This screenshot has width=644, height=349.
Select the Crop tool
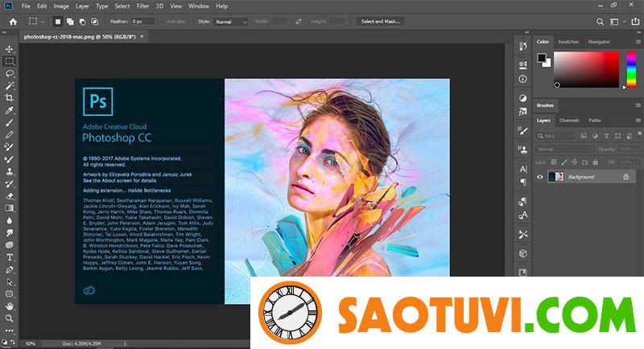point(9,97)
